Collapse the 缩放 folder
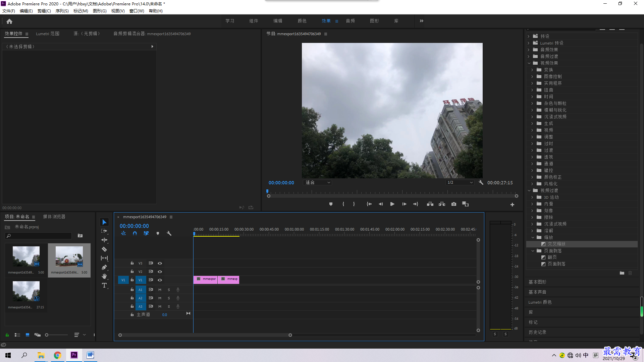Viewport: 644px width, 362px height. coord(533,237)
